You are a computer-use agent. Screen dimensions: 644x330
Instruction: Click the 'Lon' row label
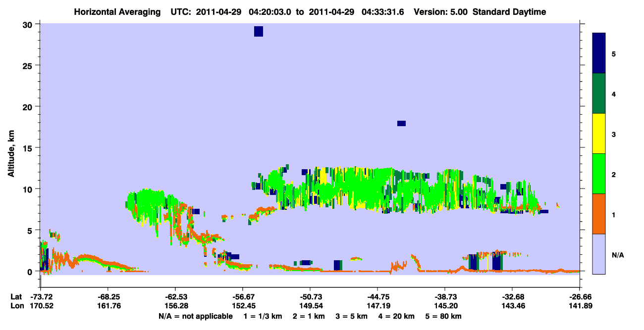coord(16,306)
